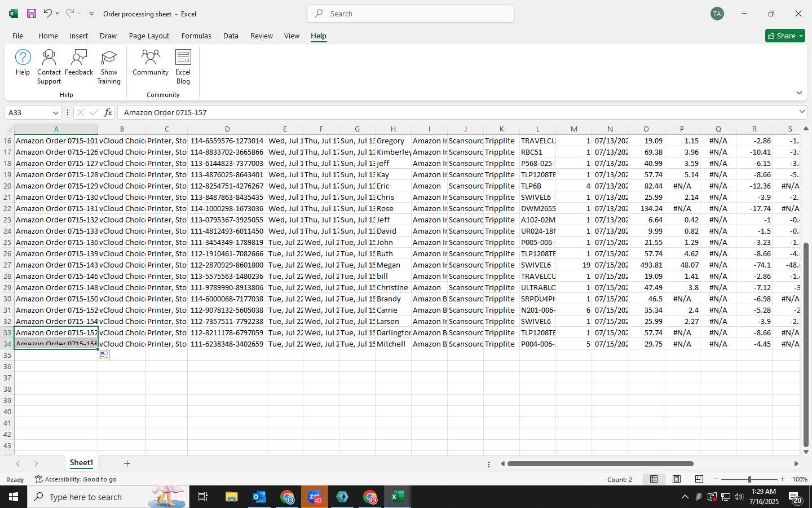Click vertical scroll down arrow
The height and width of the screenshot is (508, 812).
tap(806, 452)
